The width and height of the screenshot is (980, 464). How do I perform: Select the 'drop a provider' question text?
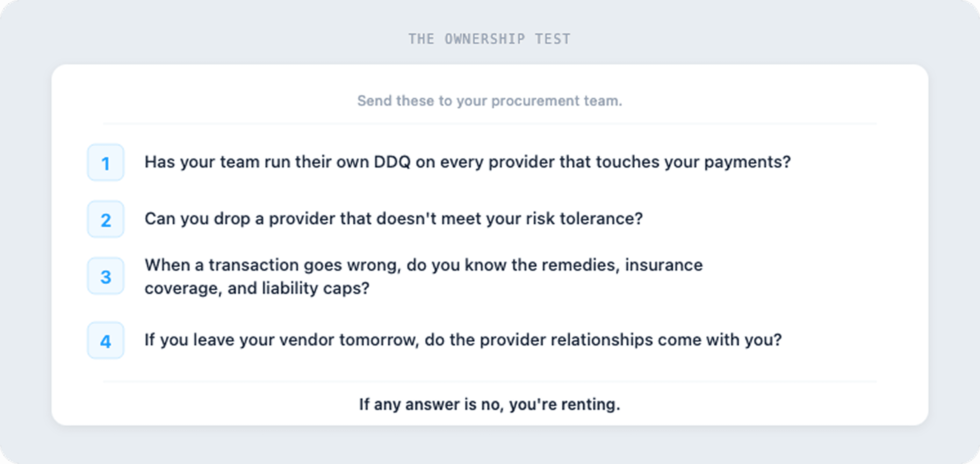pyautogui.click(x=393, y=219)
